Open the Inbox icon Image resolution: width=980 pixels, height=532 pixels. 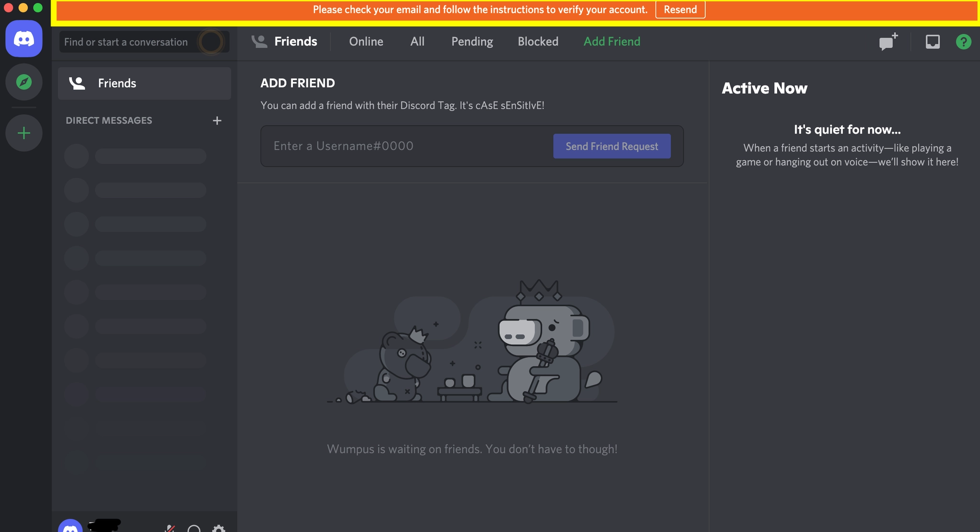click(x=932, y=42)
